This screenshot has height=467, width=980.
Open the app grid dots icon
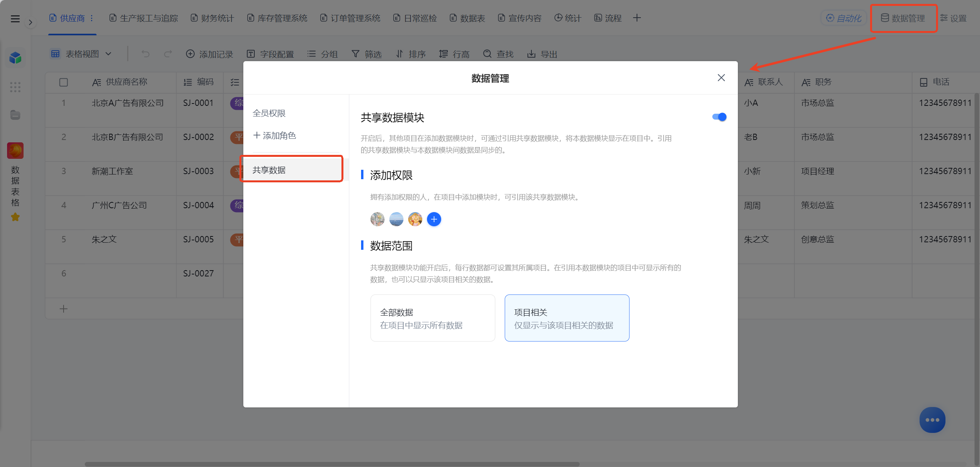(15, 87)
